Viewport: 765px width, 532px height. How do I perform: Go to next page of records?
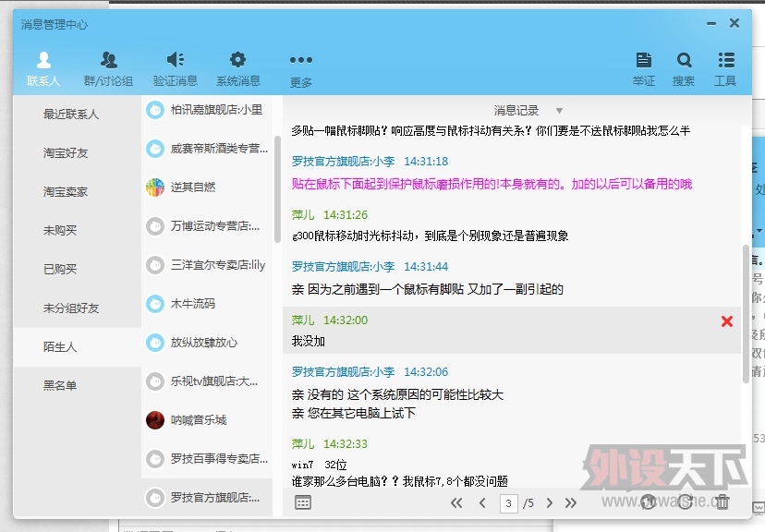click(x=550, y=502)
